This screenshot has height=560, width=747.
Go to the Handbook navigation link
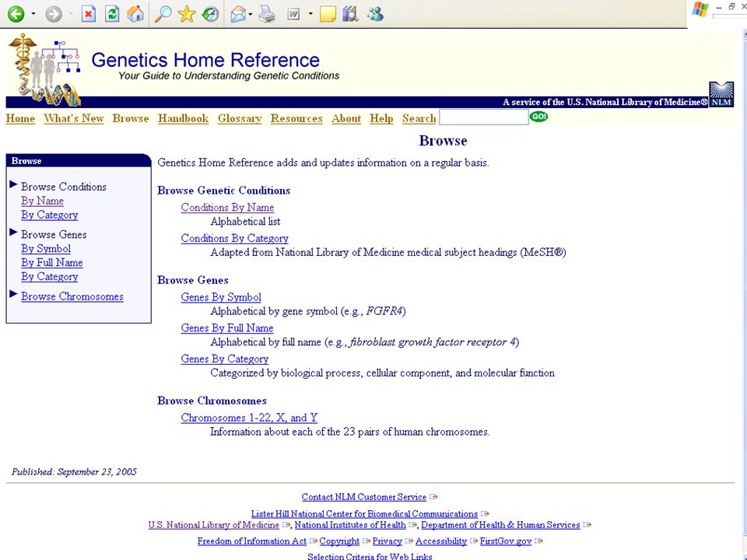[x=184, y=118]
